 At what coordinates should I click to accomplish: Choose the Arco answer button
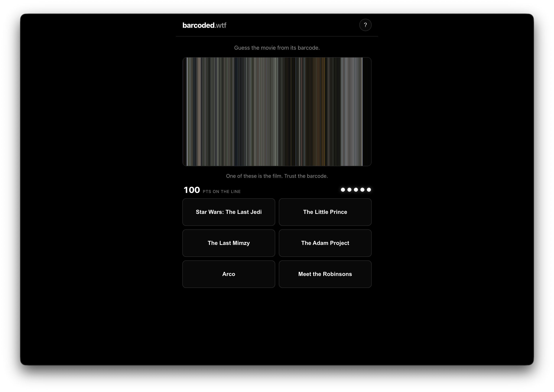click(228, 274)
